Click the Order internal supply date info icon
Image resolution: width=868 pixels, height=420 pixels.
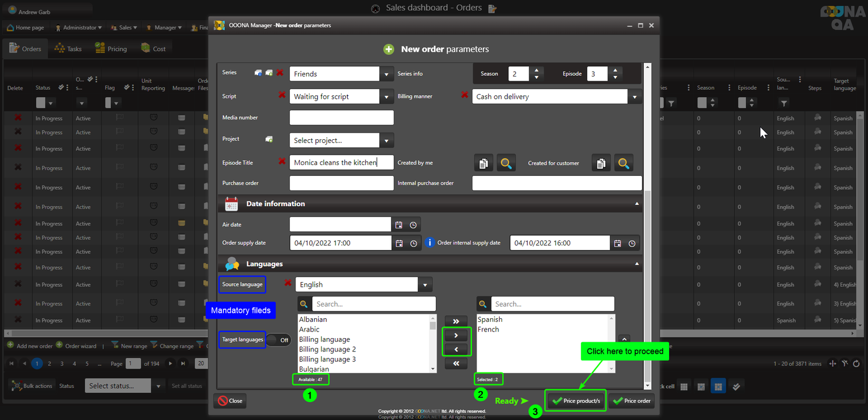tap(430, 243)
